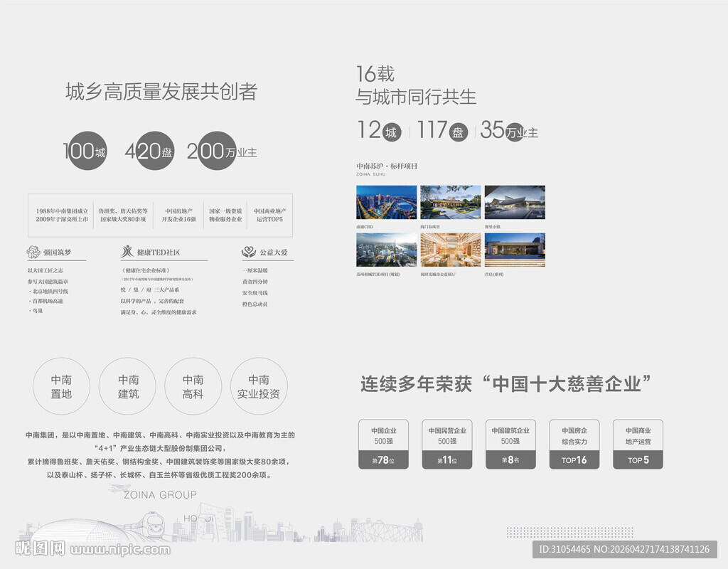Click the 强国筑梦 section heading

pyautogui.click(x=57, y=252)
